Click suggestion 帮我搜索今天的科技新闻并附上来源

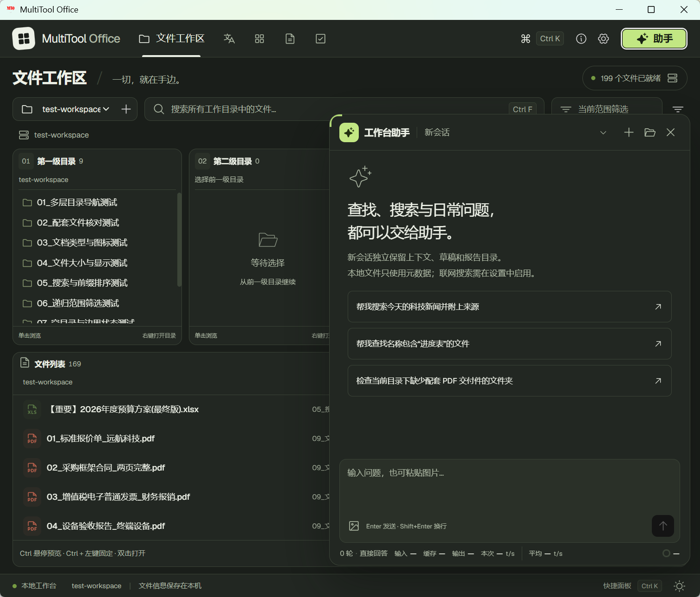pyautogui.click(x=509, y=307)
